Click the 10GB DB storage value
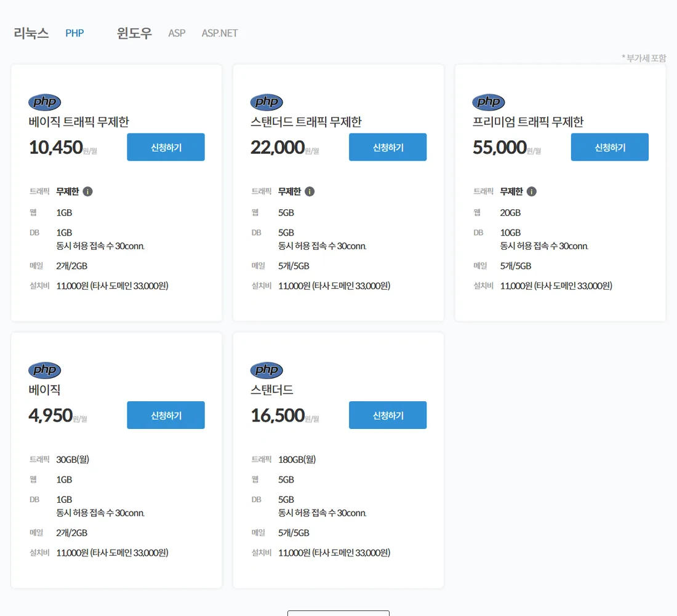The width and height of the screenshot is (677, 616). click(x=510, y=233)
